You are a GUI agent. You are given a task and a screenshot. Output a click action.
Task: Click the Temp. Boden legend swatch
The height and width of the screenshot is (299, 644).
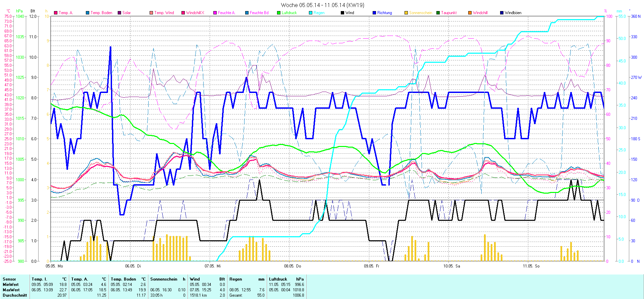click(x=88, y=13)
